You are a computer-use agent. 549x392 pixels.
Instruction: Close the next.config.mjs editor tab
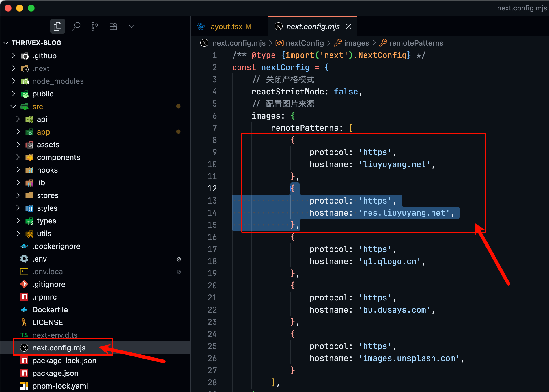point(349,27)
